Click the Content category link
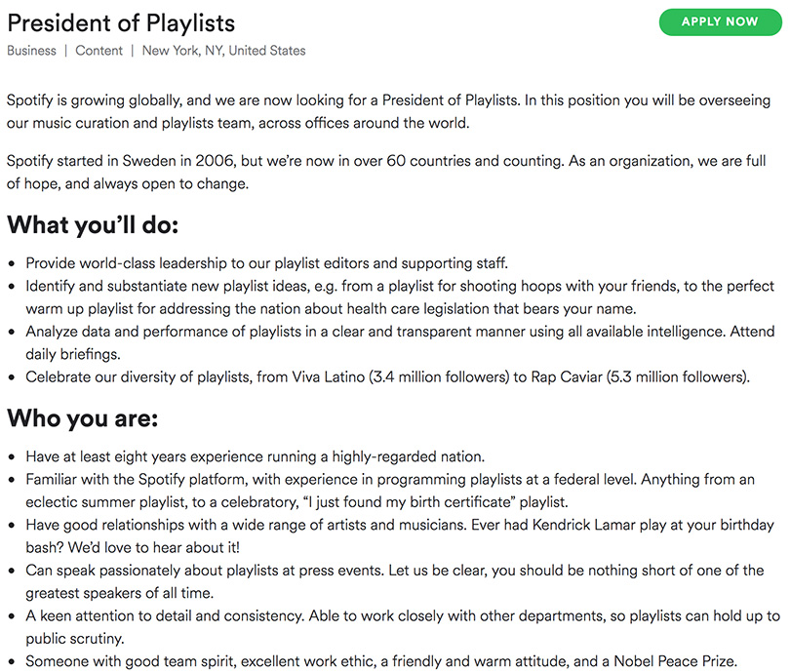 tap(99, 51)
